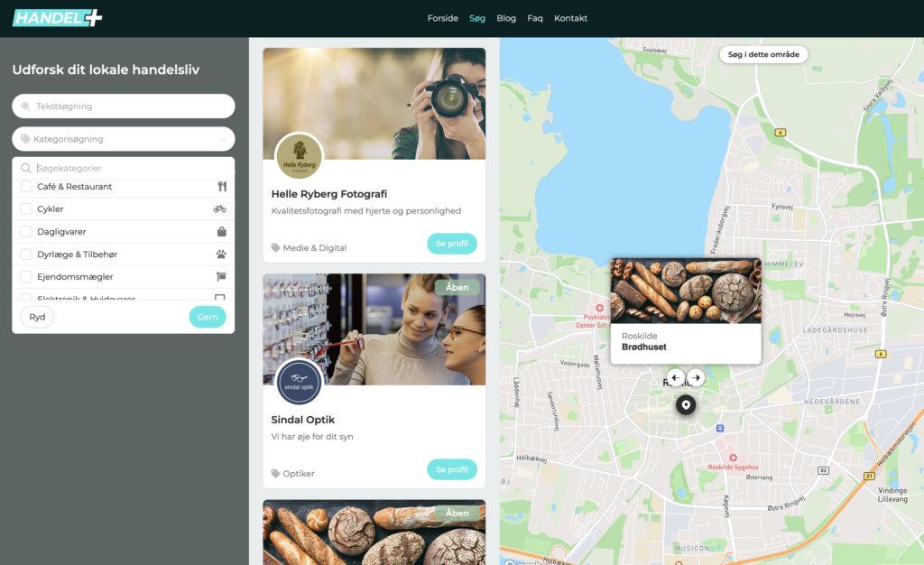924x565 pixels.
Task: Click the Helle Ryberg round logo
Action: (x=300, y=156)
